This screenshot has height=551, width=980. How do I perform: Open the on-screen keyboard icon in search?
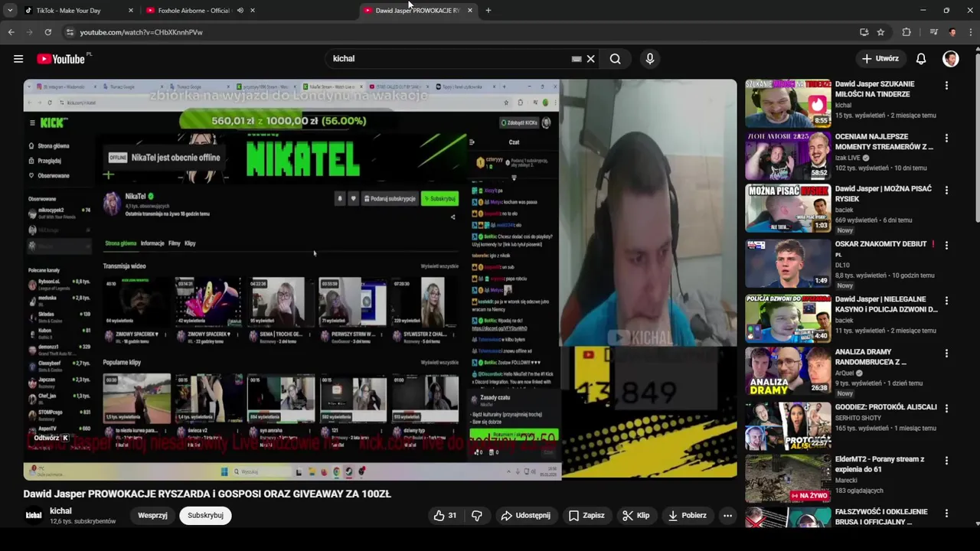(577, 59)
